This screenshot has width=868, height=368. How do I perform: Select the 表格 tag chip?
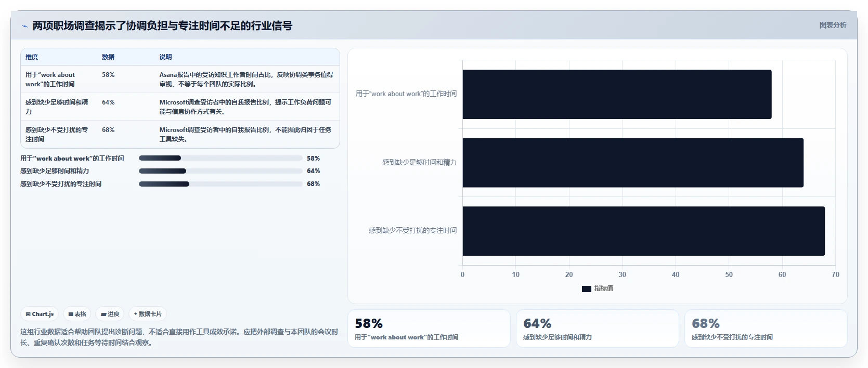[77, 314]
